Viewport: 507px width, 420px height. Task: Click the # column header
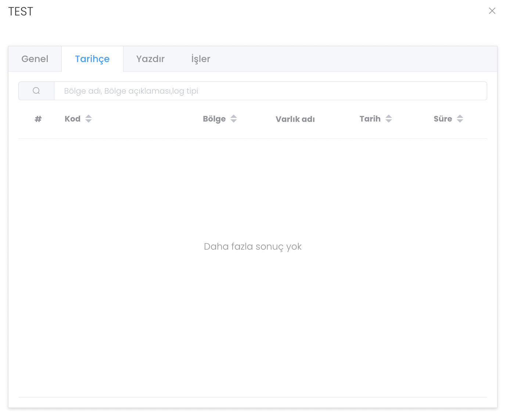[x=38, y=119]
